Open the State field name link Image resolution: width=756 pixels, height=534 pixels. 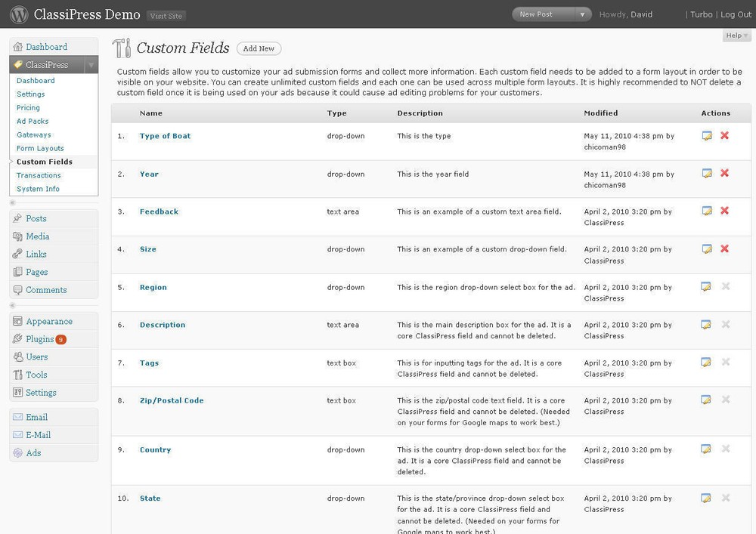(150, 499)
